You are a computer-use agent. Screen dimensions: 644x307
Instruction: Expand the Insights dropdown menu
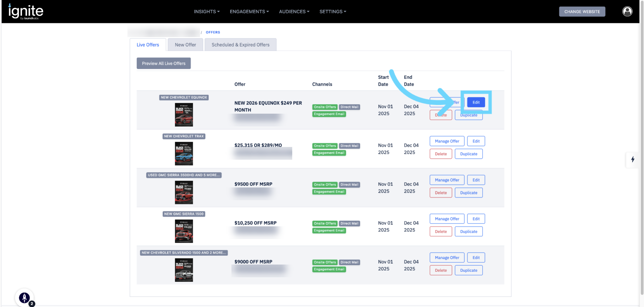point(207,11)
